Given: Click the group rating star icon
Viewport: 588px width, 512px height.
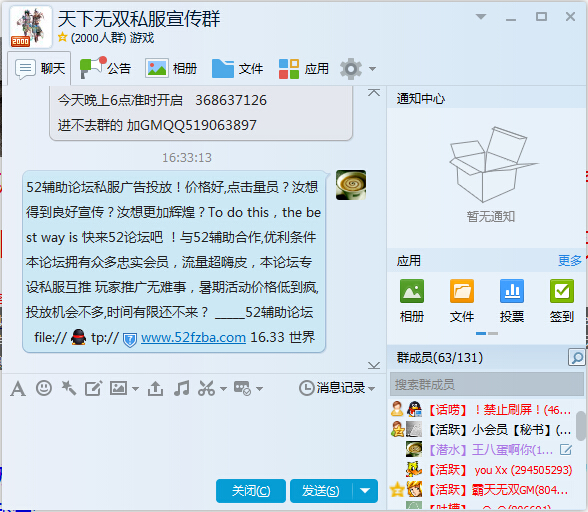Looking at the screenshot, I should click(62, 37).
